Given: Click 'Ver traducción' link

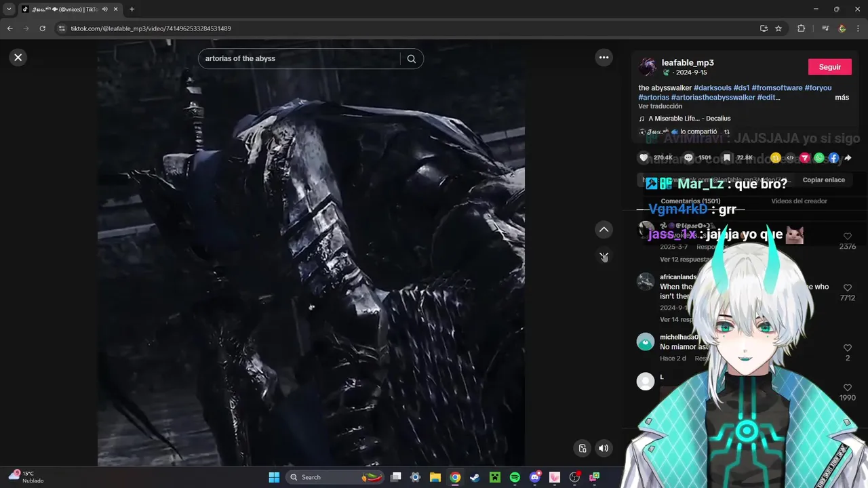Looking at the screenshot, I should pyautogui.click(x=660, y=106).
